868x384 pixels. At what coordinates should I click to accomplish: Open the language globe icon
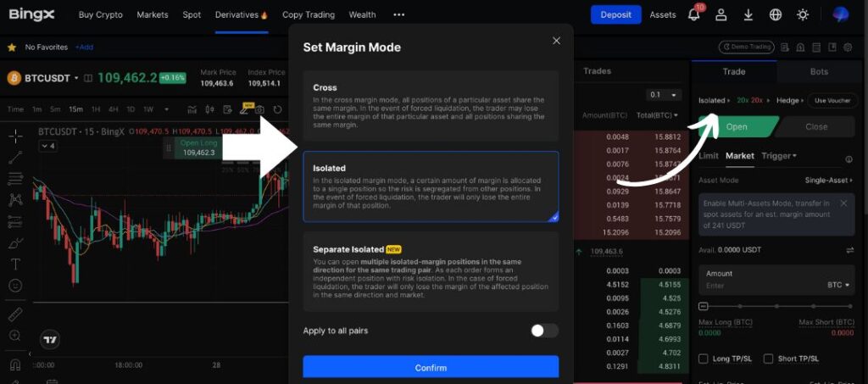coord(775,14)
